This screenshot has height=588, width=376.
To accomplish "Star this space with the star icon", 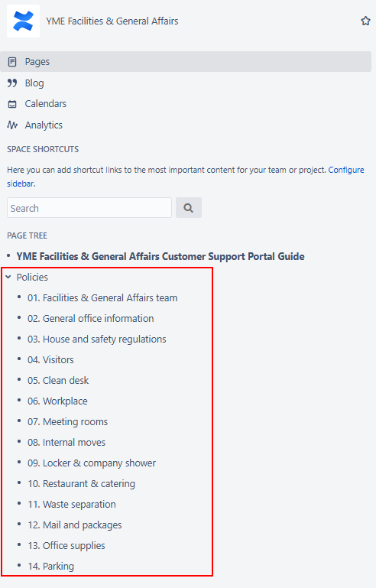I will pos(365,21).
